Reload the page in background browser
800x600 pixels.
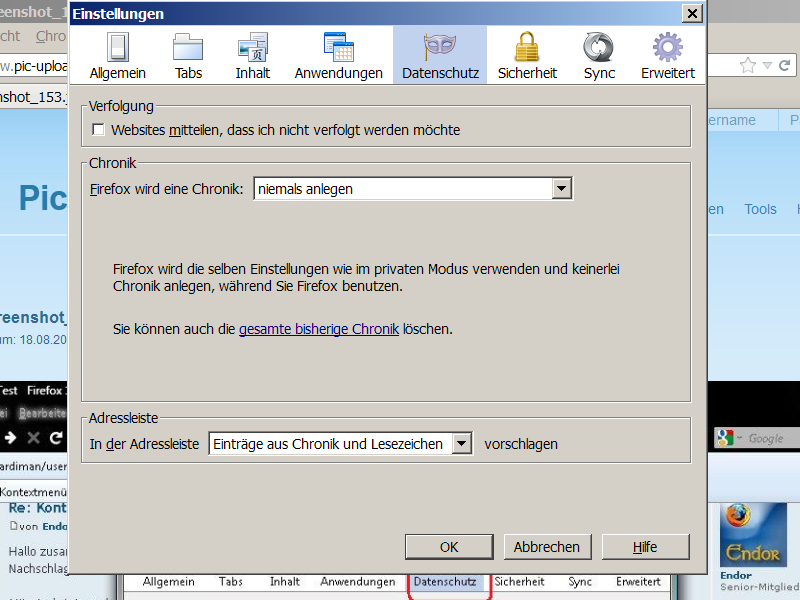click(x=785, y=65)
